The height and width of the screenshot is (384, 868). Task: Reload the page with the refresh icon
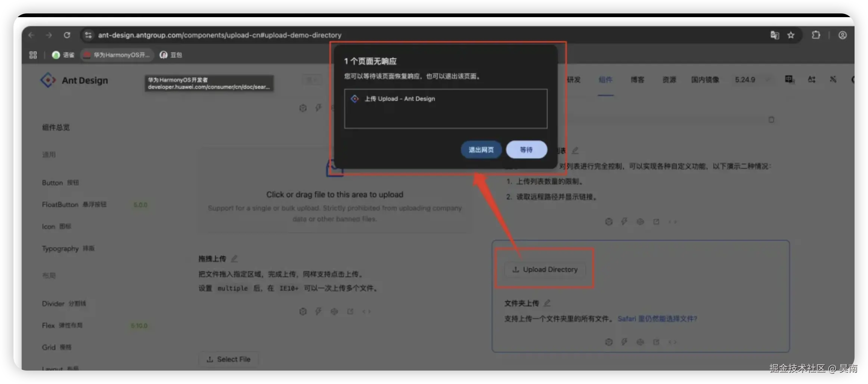(x=67, y=35)
